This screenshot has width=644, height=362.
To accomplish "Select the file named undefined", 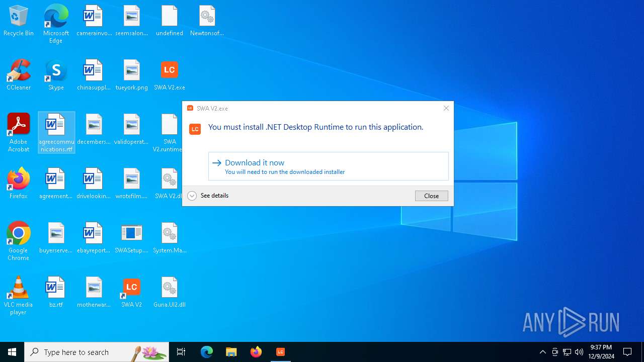I will pyautogui.click(x=170, y=21).
